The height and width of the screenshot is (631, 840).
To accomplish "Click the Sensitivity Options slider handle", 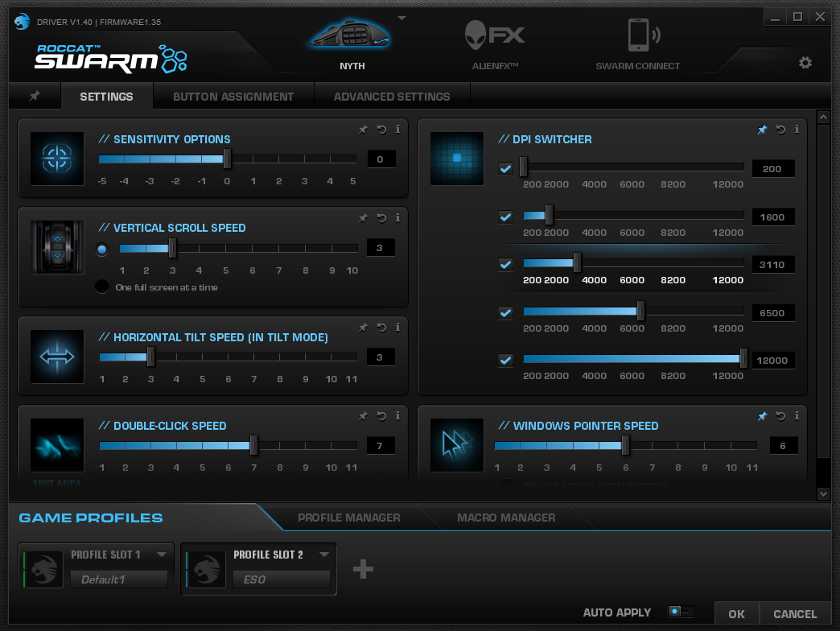I will tap(227, 159).
